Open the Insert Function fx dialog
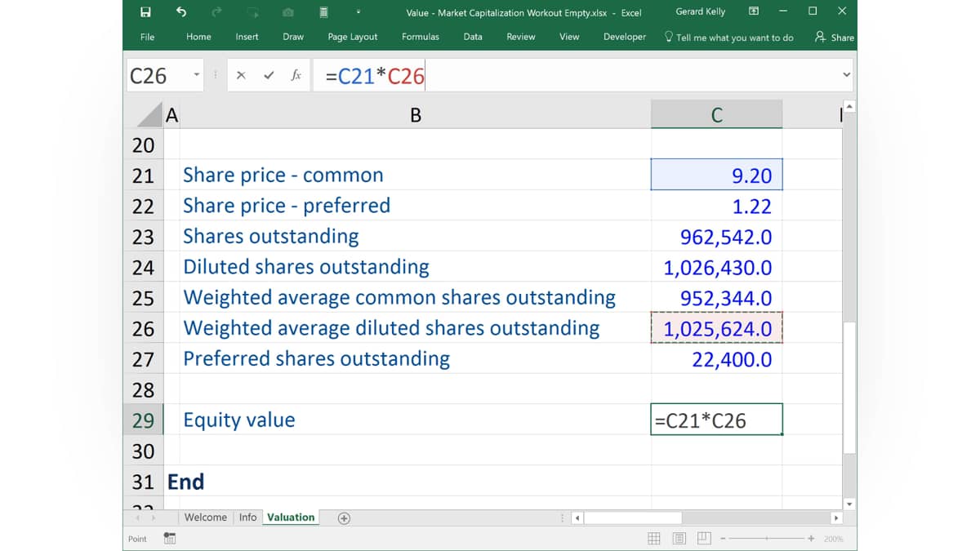Image resolution: width=980 pixels, height=551 pixels. (296, 75)
